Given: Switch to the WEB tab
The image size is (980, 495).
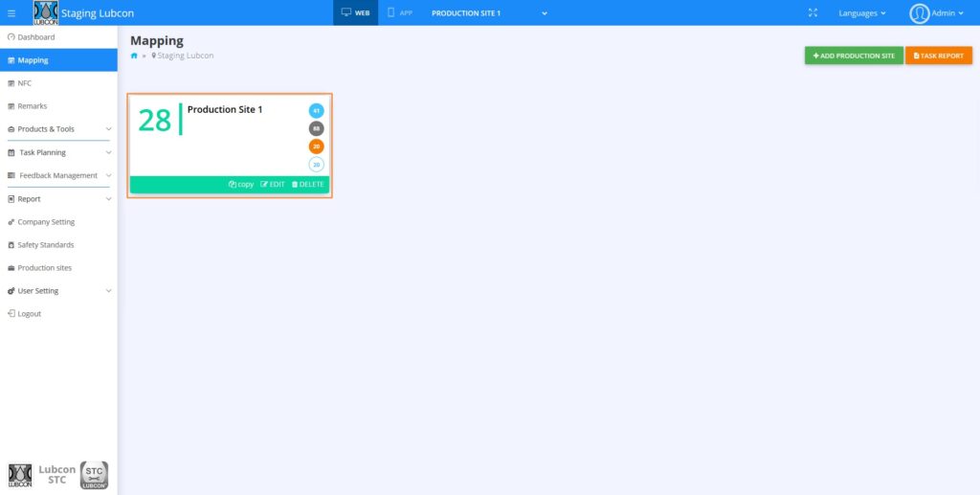Looking at the screenshot, I should [356, 12].
